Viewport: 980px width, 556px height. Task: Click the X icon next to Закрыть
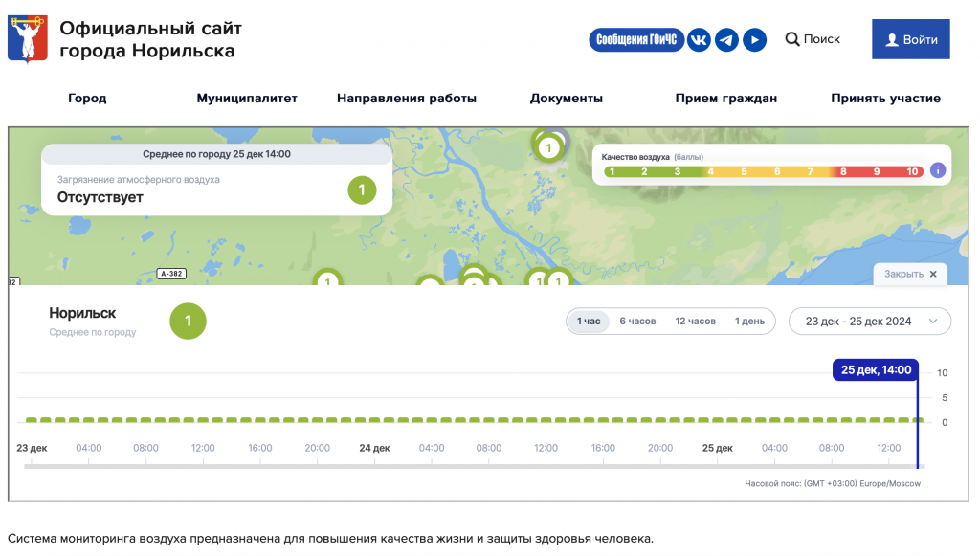pyautogui.click(x=933, y=274)
